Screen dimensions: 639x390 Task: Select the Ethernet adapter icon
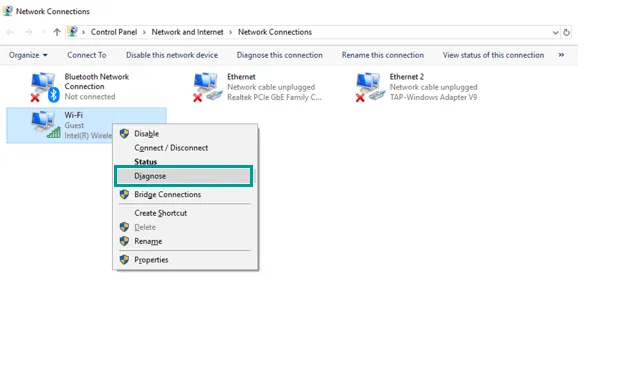tap(207, 87)
